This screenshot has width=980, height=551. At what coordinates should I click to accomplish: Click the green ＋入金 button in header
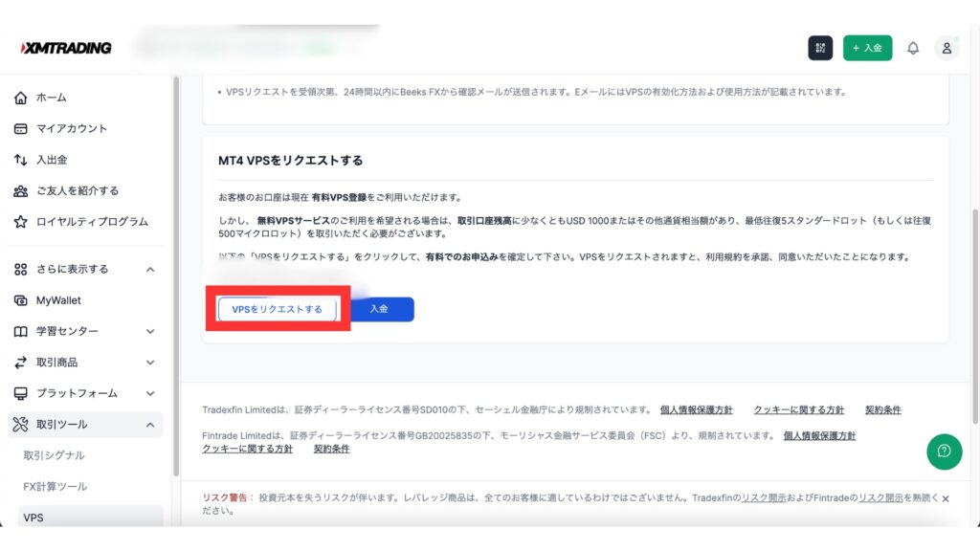tap(867, 48)
